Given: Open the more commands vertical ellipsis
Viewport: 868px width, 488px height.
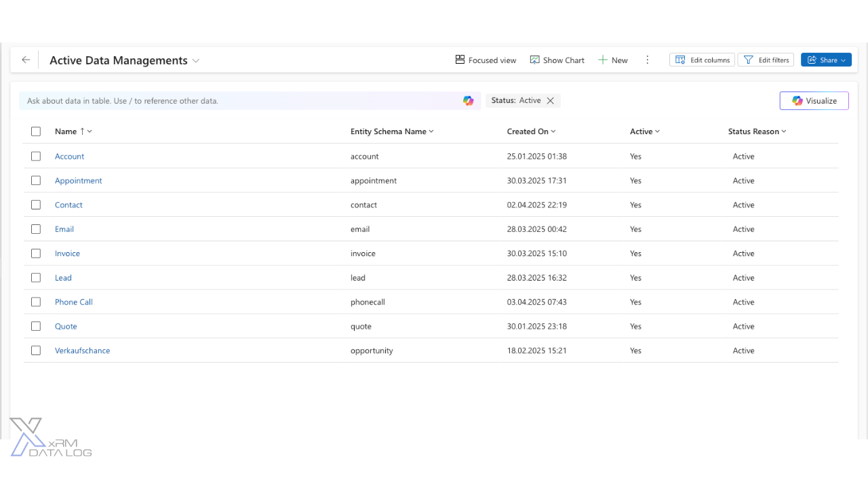Looking at the screenshot, I should point(647,60).
